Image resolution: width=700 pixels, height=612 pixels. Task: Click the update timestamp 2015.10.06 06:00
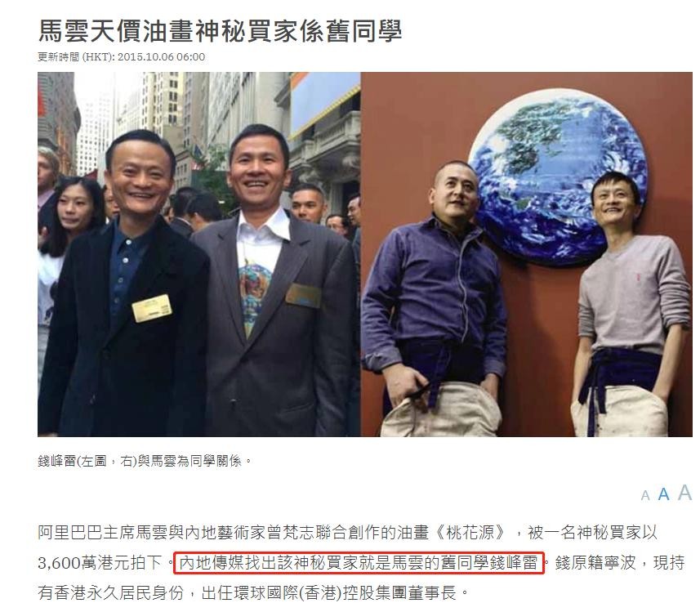coord(161,57)
